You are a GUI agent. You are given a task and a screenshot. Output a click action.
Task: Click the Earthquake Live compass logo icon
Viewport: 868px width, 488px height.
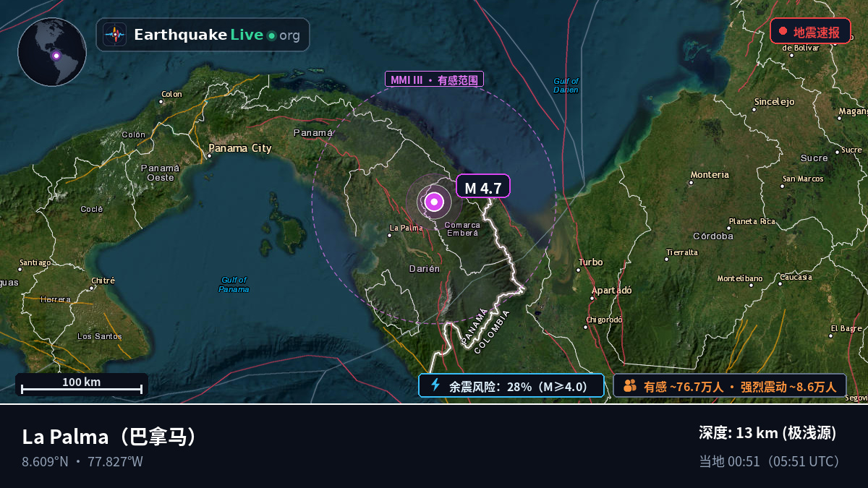114,35
